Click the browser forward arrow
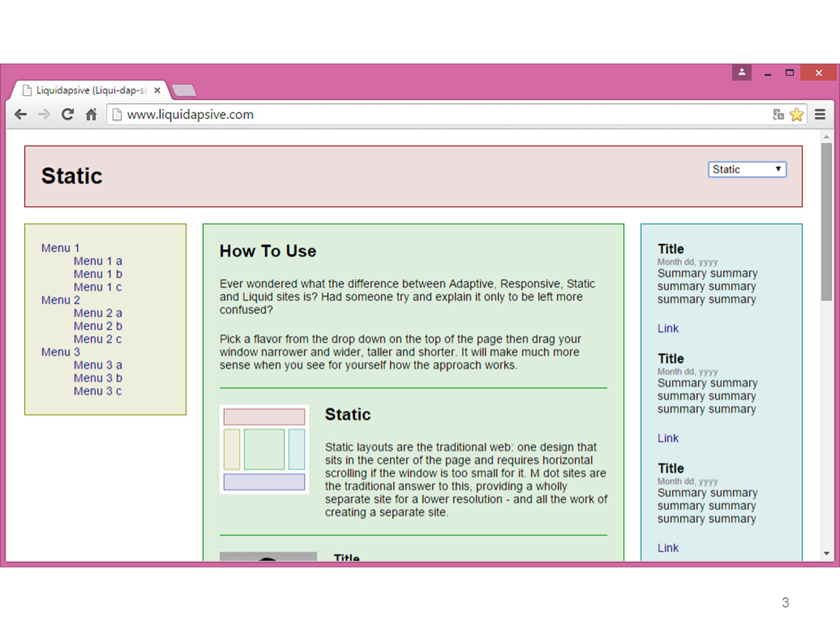Image resolution: width=840 pixels, height=631 pixels. point(44,115)
